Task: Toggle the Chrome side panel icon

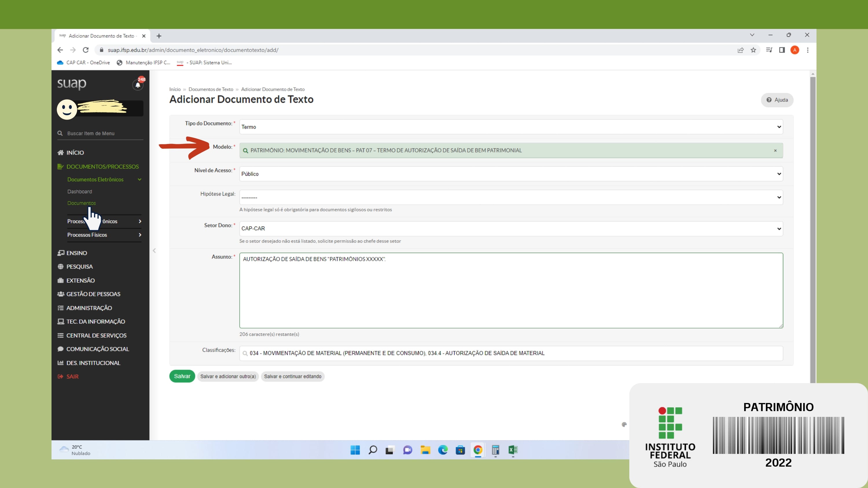Action: (782, 50)
